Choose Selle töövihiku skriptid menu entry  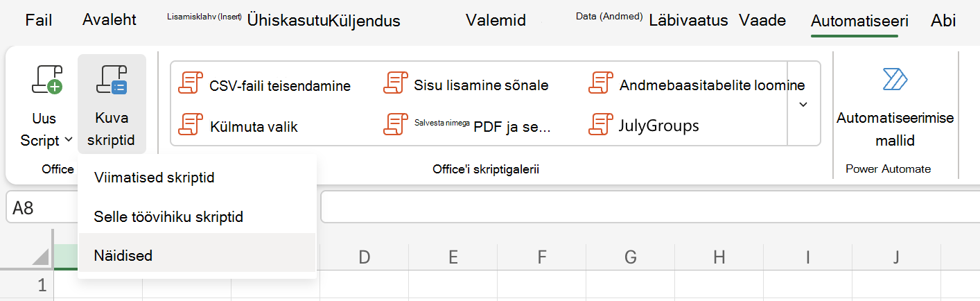tap(198, 217)
